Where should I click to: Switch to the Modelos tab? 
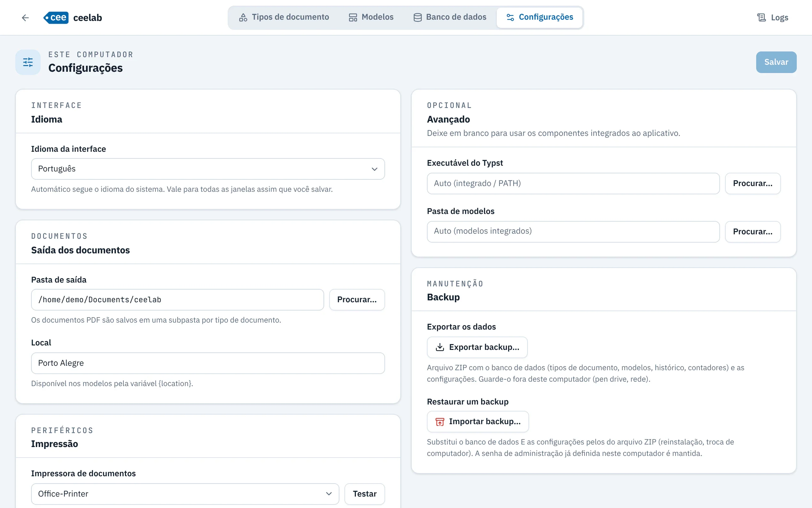(371, 17)
